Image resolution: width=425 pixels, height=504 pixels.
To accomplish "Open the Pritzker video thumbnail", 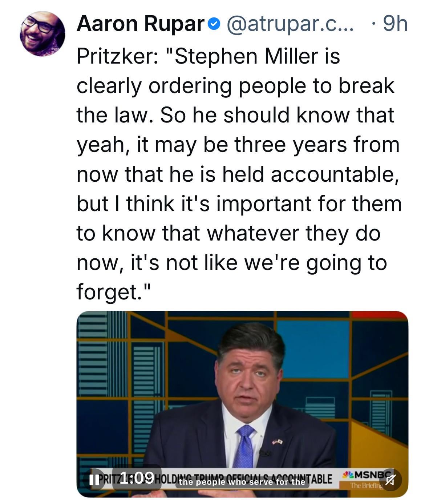I will tap(242, 392).
